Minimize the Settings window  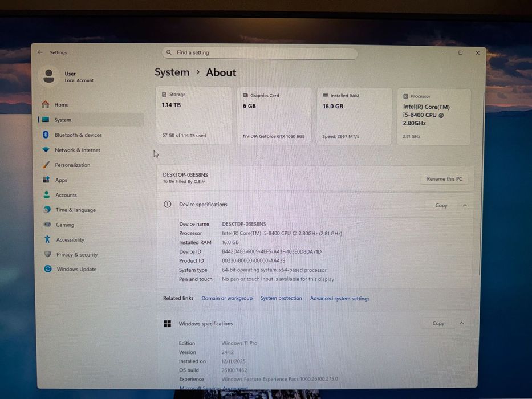(444, 52)
